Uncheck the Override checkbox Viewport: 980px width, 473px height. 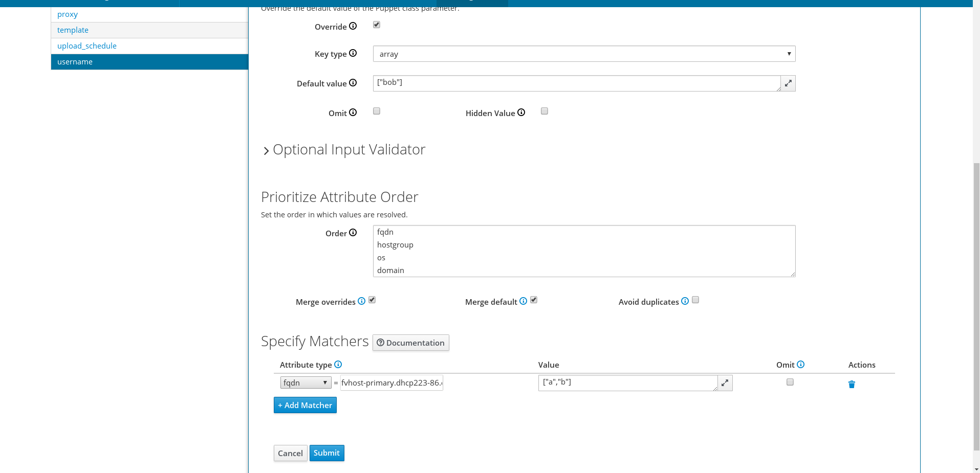[x=377, y=25]
